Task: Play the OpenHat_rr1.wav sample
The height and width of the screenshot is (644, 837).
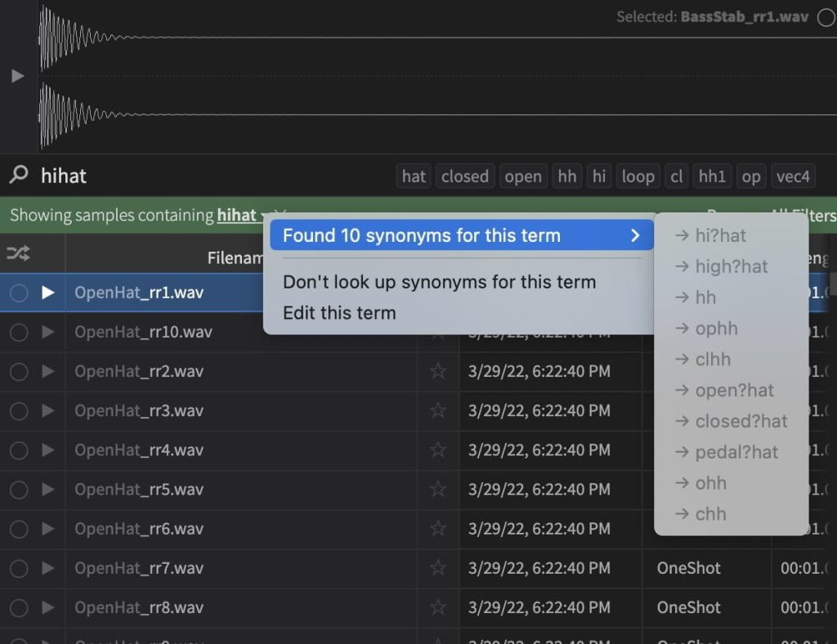Action: click(48, 292)
